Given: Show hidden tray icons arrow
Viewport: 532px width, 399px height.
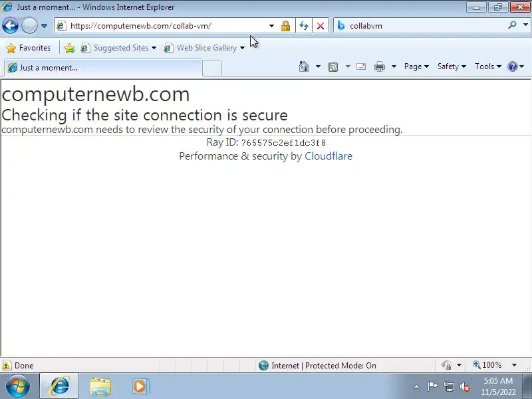Looking at the screenshot, I should click(417, 386).
